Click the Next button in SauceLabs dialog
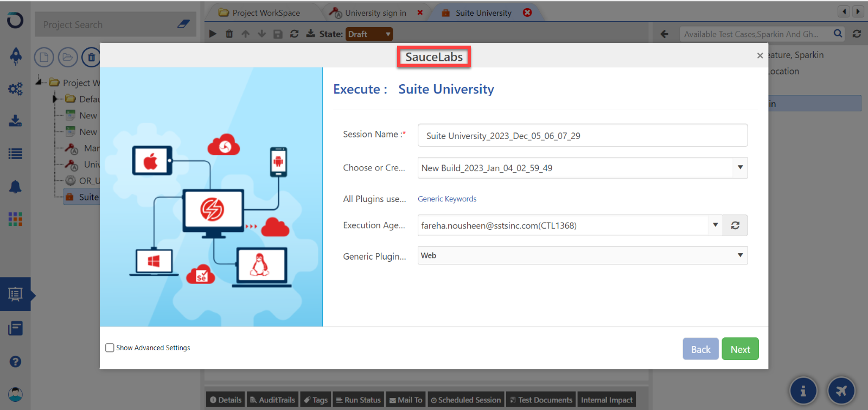 pos(740,349)
